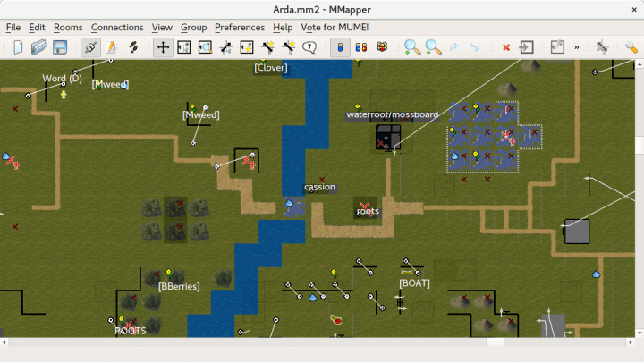Close the MMapper window
This screenshot has height=362, width=644.
click(634, 10)
